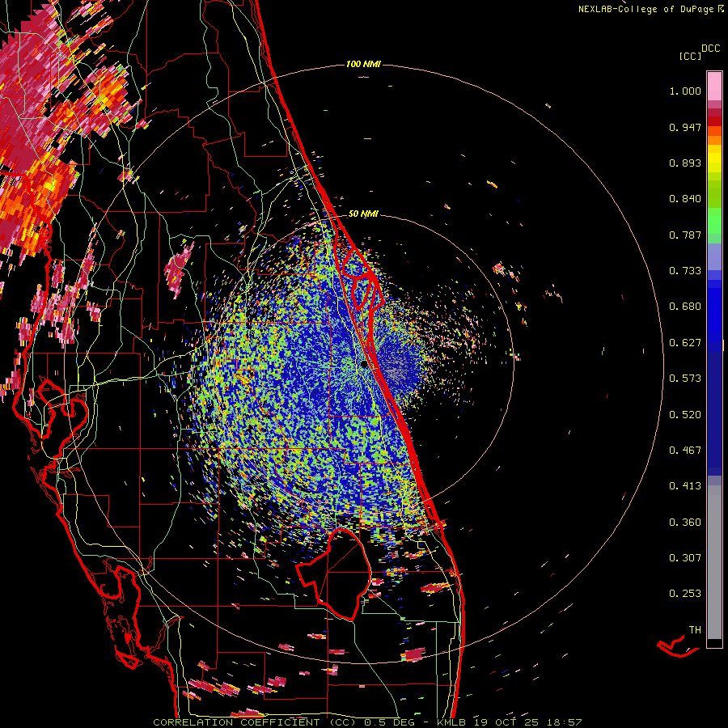This screenshot has height=728, width=728.
Task: Click the 0.467 scale value
Action: [x=685, y=451]
